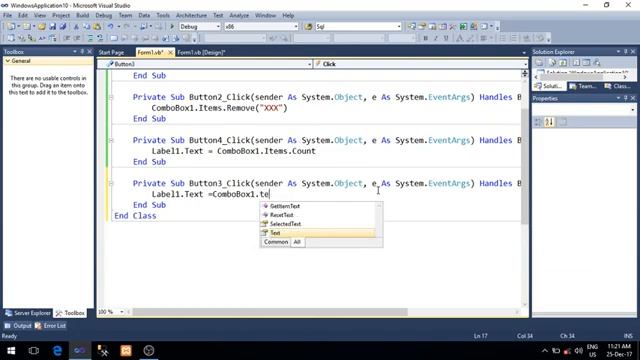Image resolution: width=640 pixels, height=360 pixels.
Task: Open the Server Explorer tab
Action: coord(28,313)
